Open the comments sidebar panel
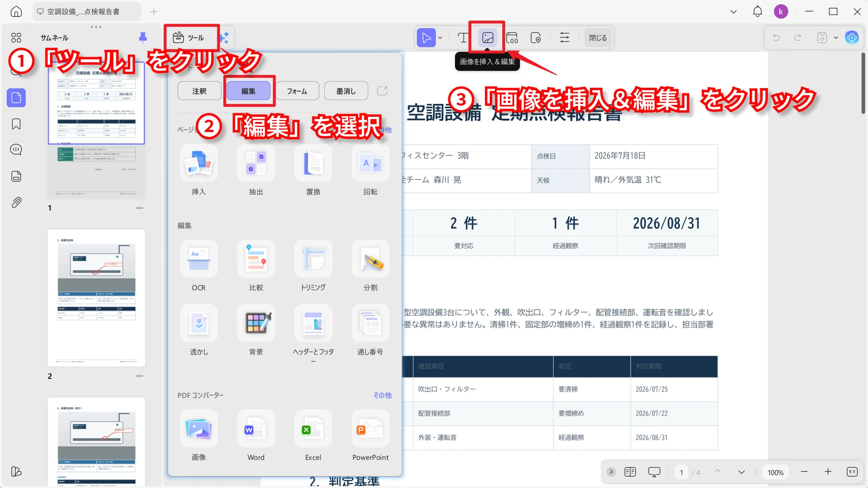 pyautogui.click(x=16, y=150)
